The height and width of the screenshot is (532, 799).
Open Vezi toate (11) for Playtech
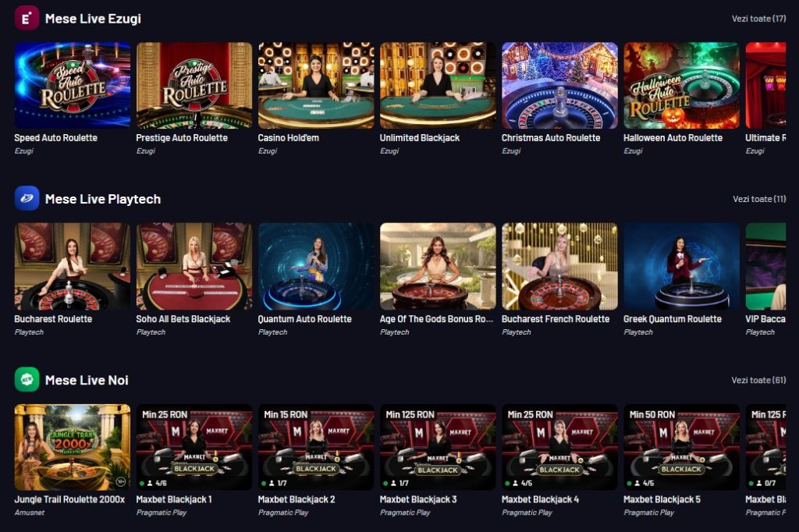click(759, 199)
